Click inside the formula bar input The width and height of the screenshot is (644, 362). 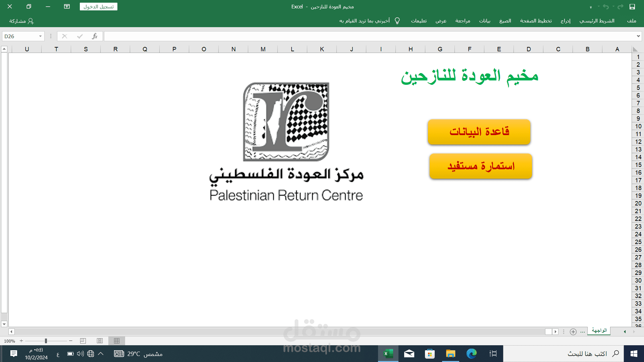click(369, 36)
